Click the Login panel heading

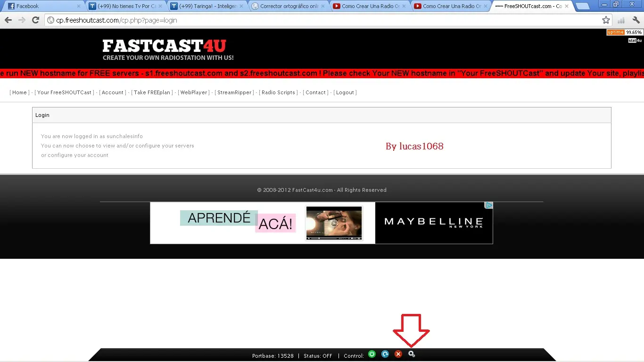point(42,115)
